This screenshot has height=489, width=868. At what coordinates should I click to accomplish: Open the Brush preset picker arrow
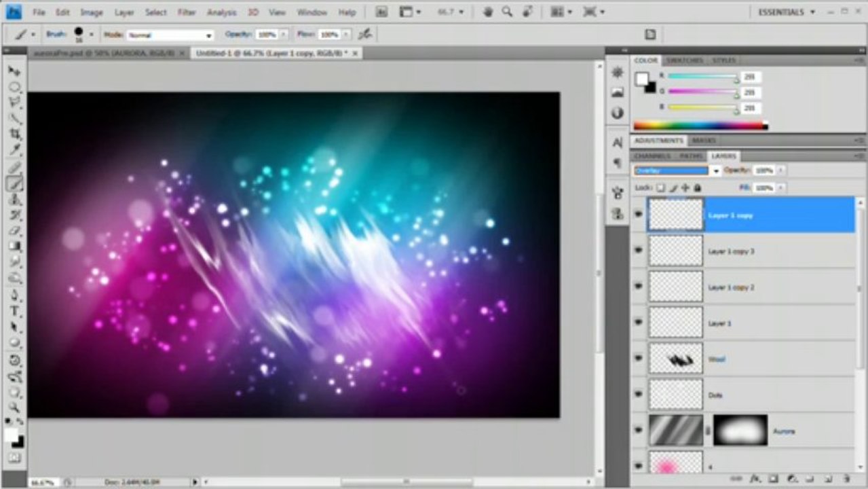pos(91,35)
